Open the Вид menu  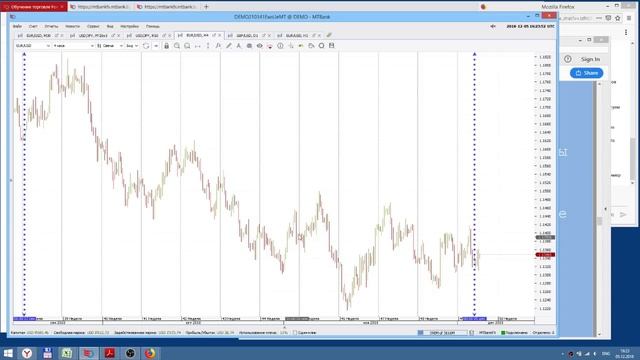tap(110, 26)
